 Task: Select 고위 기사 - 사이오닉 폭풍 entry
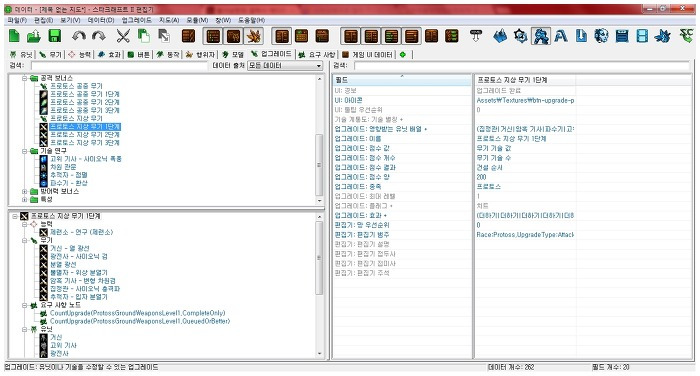86,159
